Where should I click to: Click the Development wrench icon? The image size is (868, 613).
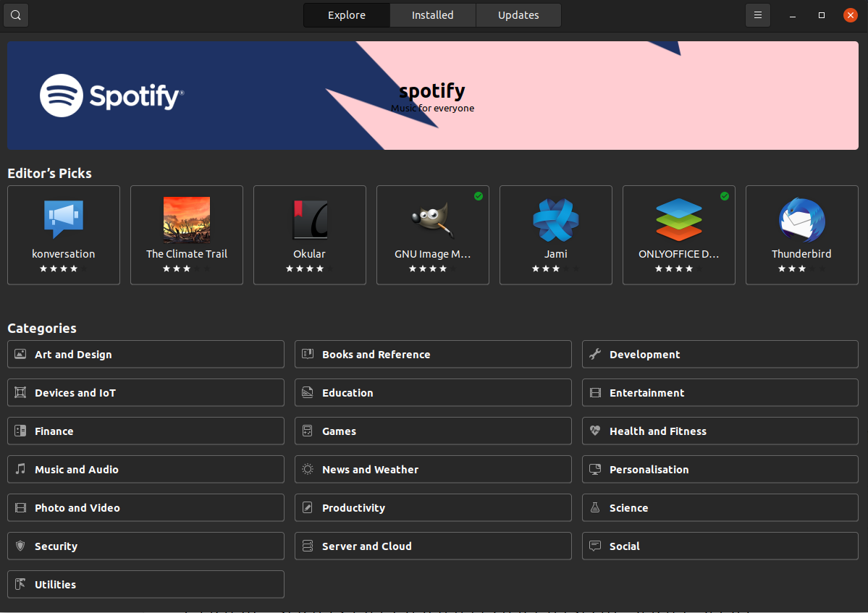coord(595,354)
